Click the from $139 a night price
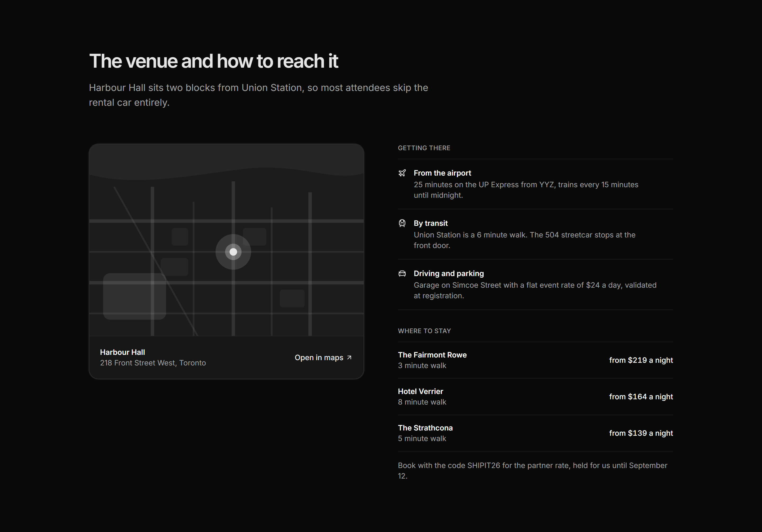The image size is (762, 532). [x=641, y=433]
